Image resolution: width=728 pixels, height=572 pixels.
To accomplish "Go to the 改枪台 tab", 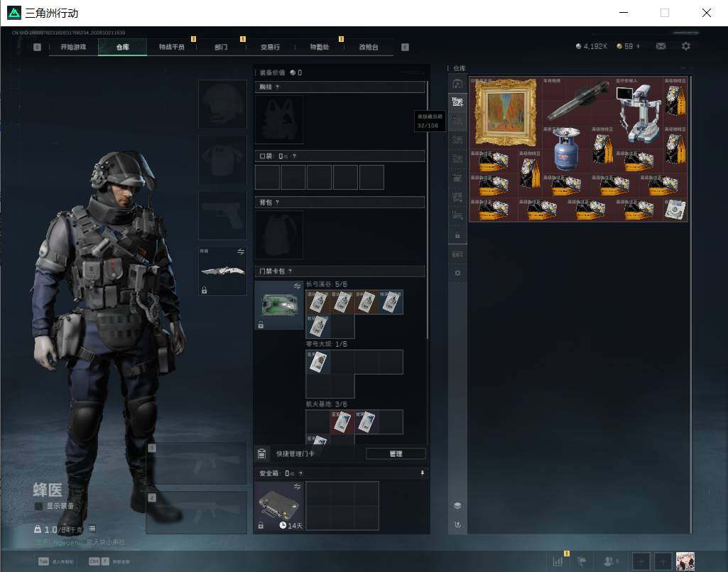I will [x=369, y=47].
